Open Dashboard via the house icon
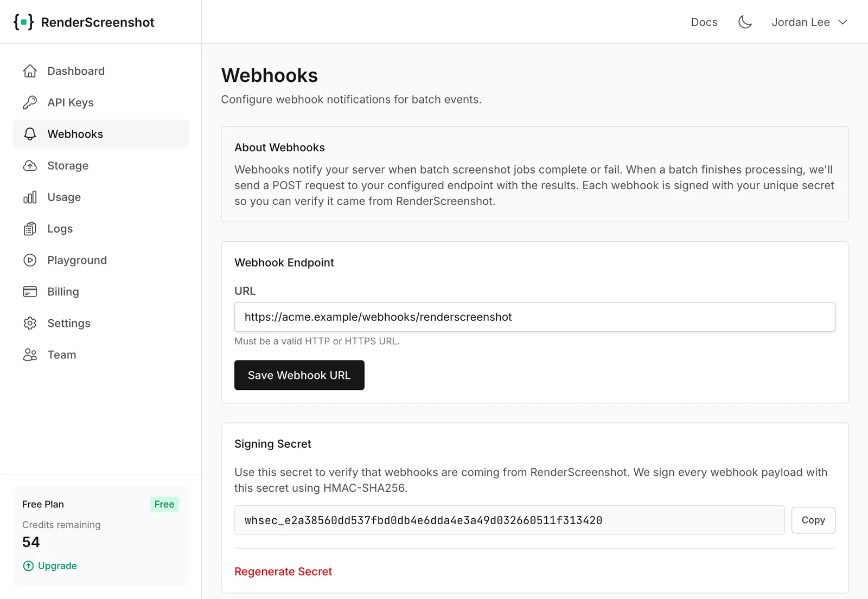This screenshot has height=599, width=868. pyautogui.click(x=30, y=71)
